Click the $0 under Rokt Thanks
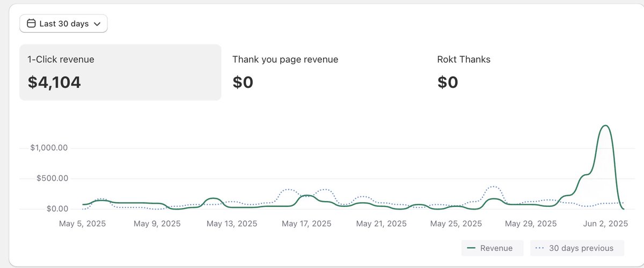 point(448,82)
